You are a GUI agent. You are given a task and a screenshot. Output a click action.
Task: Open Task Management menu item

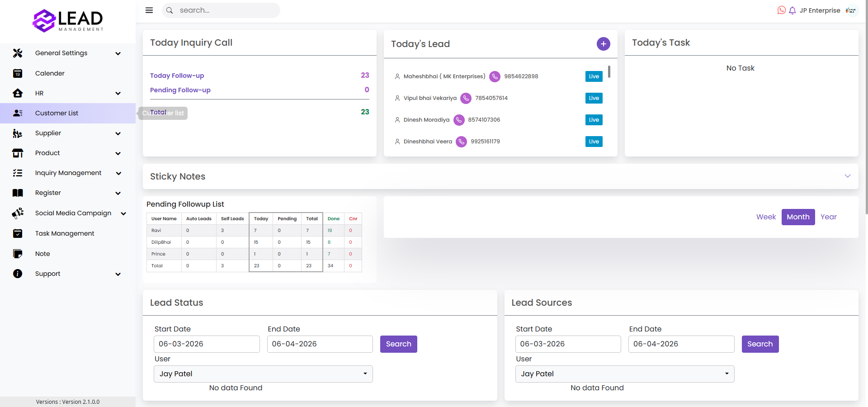coord(68,233)
